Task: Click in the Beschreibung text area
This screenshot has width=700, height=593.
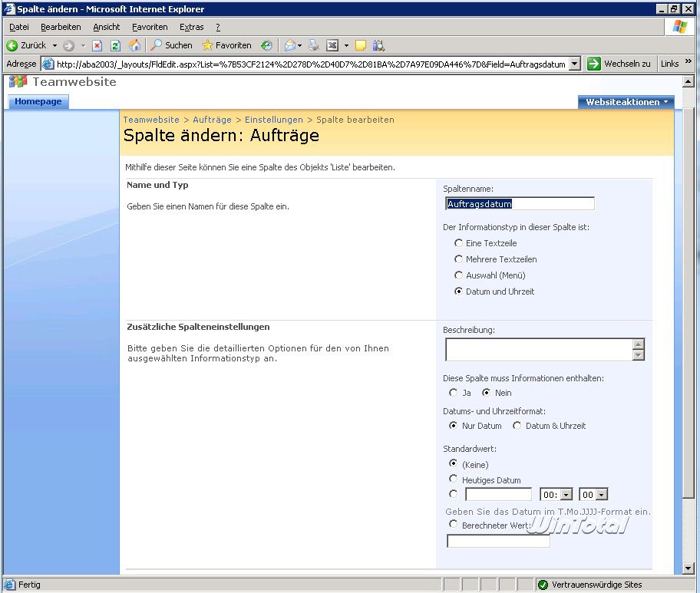Action: [x=539, y=349]
